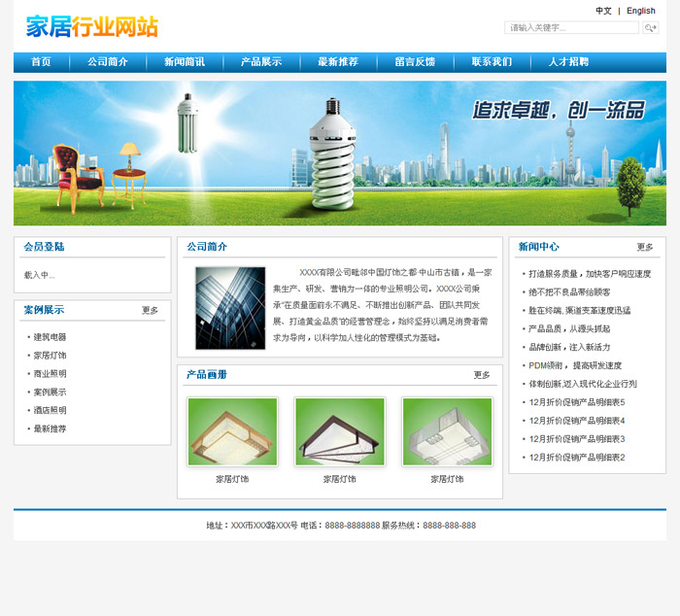Screen dimensions: 680x616
Task: Go to 公司简介 in the navigation bar
Action: coord(108,62)
